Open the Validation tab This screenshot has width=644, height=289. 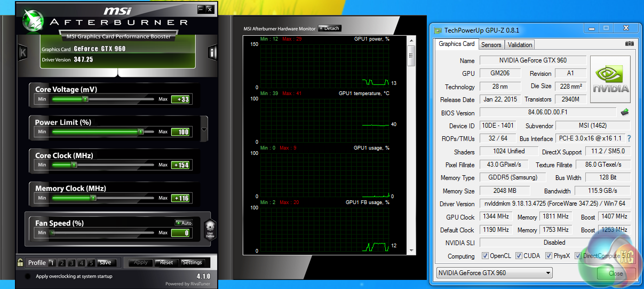click(x=520, y=45)
